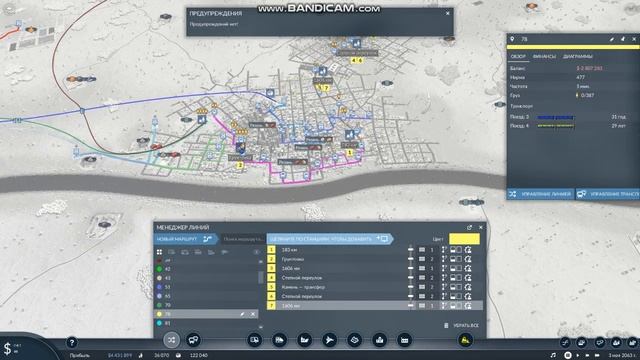Open the vehicle manager icon in bottom toolbar

coord(193,340)
